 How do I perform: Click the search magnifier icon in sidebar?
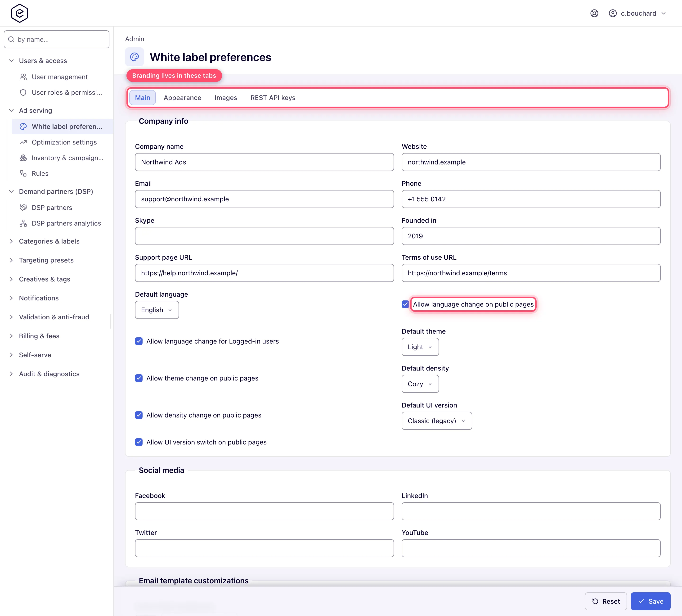pyautogui.click(x=11, y=39)
